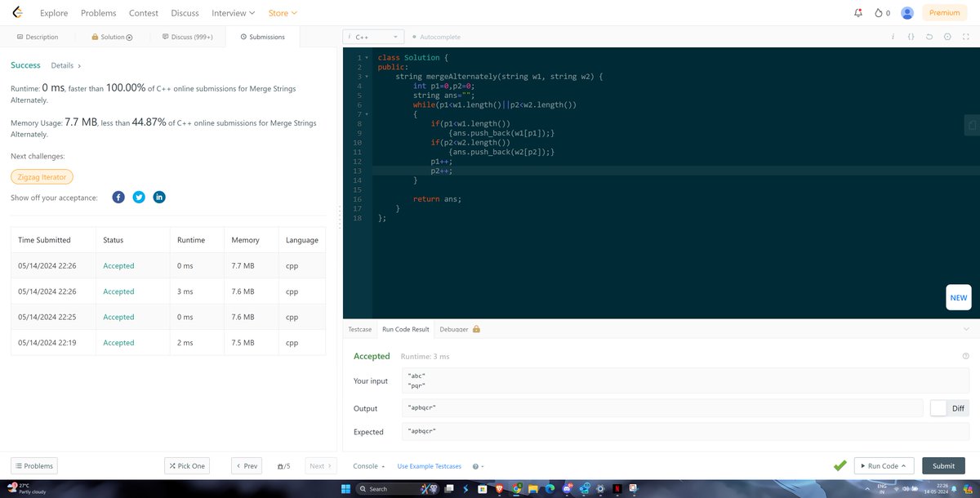Image resolution: width=980 pixels, height=498 pixels.
Task: Open Accepted submission from 22:25
Action: [x=168, y=317]
